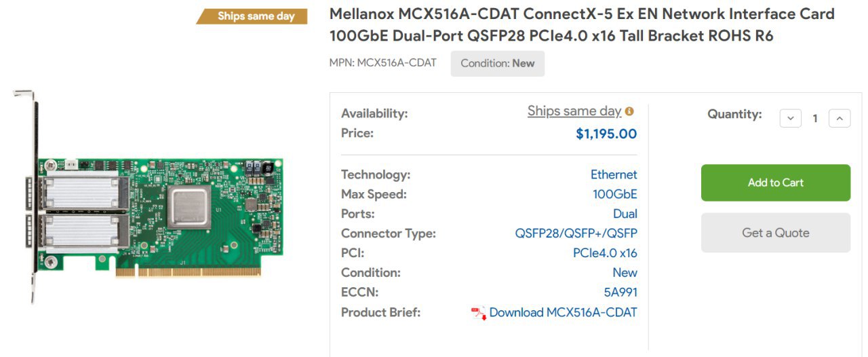Click the 100GbE max speed link
This screenshot has height=357, width=868.
614,194
